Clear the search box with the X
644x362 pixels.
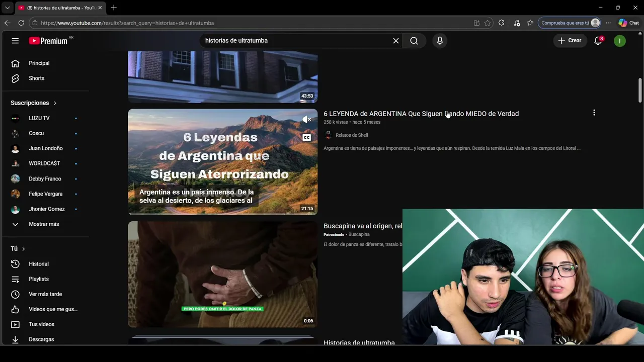click(x=396, y=41)
